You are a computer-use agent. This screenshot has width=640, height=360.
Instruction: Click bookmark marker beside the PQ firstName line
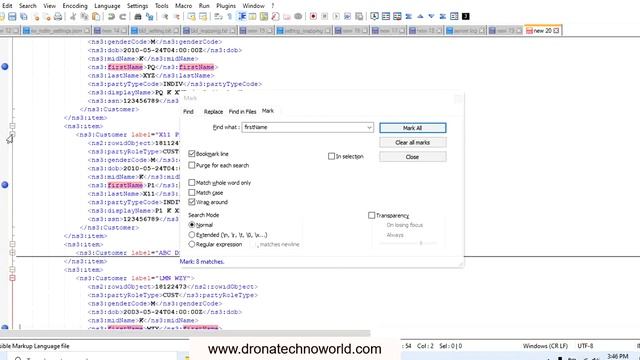(x=5, y=67)
